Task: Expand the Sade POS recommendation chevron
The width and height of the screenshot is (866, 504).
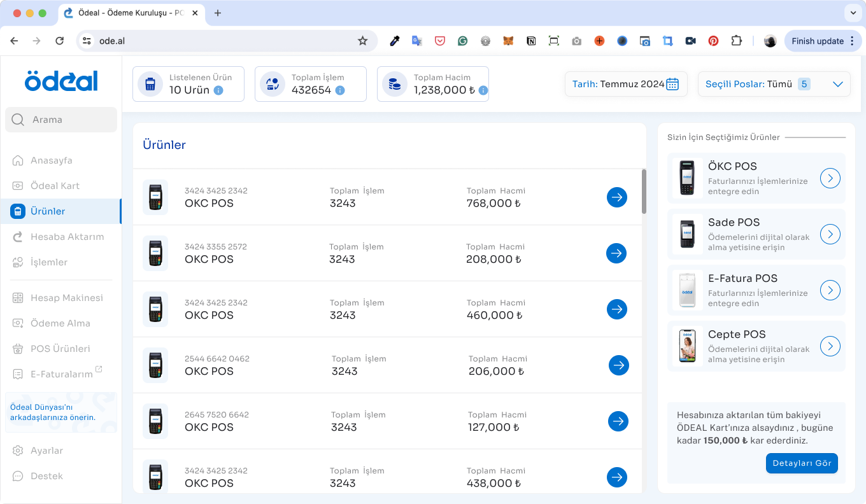Action: 830,234
